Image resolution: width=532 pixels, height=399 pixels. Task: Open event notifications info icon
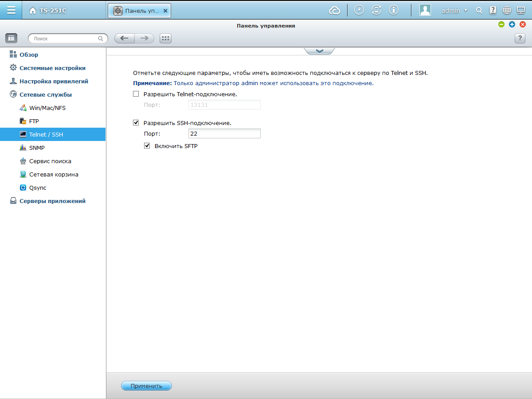pos(393,10)
